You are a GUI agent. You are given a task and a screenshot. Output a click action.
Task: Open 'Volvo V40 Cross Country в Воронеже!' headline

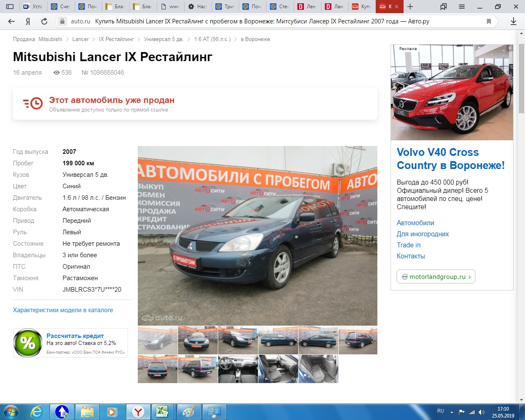[x=451, y=159]
